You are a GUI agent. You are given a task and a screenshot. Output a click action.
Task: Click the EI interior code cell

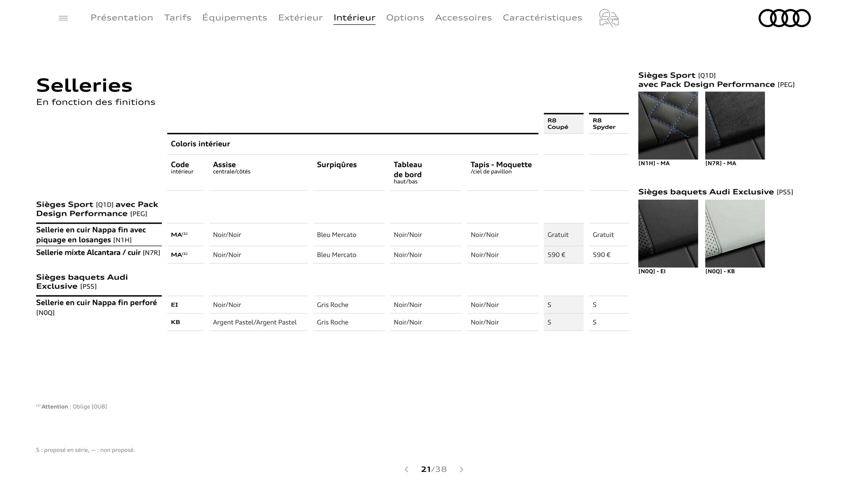[x=175, y=305]
